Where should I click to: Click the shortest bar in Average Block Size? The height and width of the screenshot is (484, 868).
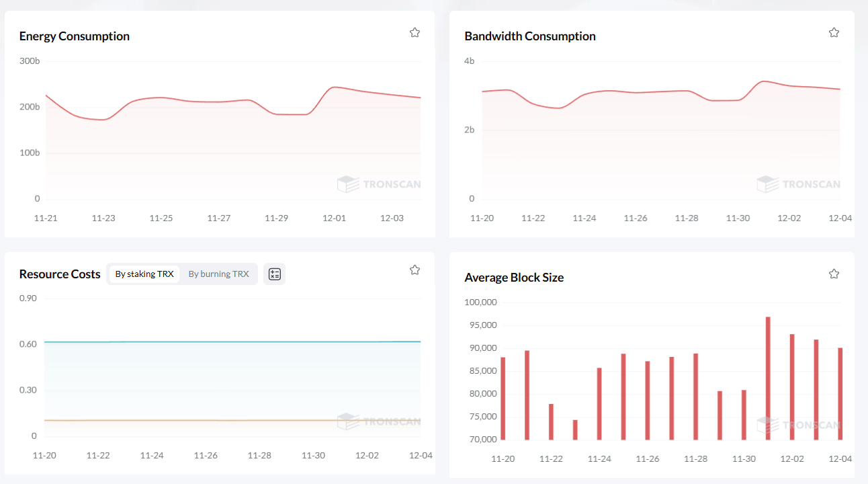(575, 430)
